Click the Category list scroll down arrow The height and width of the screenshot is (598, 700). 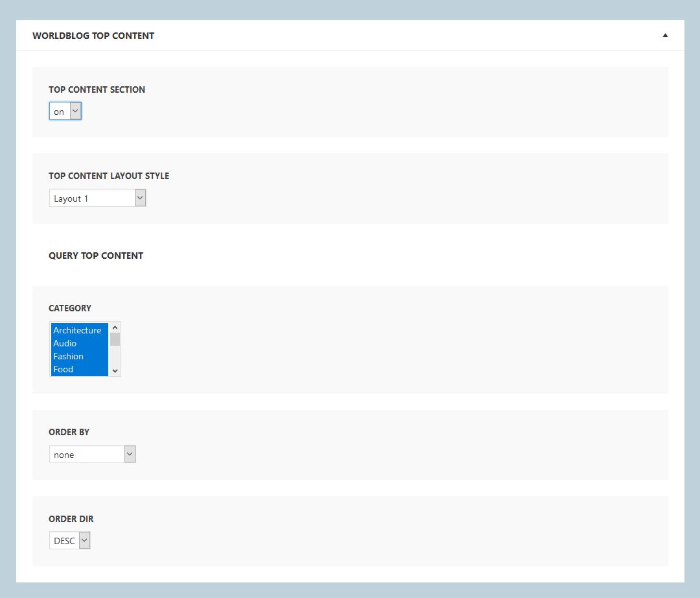(x=115, y=371)
